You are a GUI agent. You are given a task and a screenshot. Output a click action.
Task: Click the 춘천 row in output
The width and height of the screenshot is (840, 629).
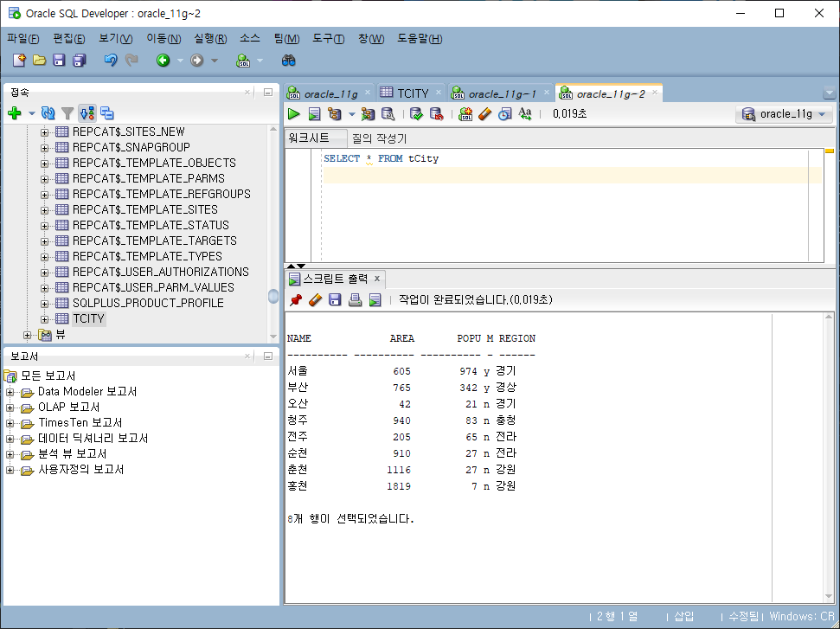pyautogui.click(x=401, y=470)
